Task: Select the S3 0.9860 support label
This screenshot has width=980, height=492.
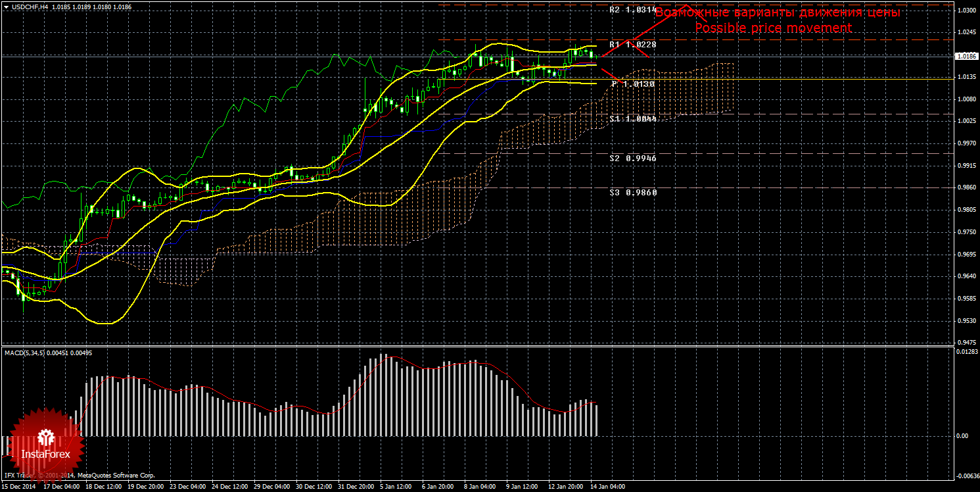Action: point(632,193)
